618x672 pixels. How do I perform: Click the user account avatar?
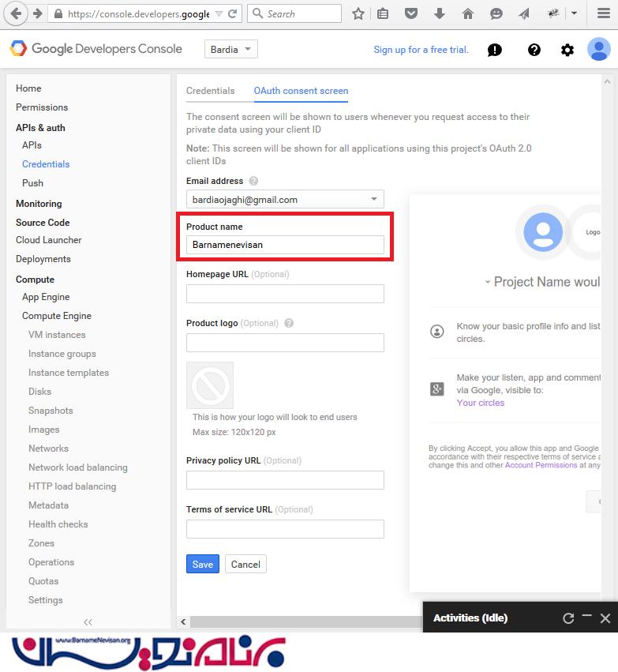click(x=599, y=50)
